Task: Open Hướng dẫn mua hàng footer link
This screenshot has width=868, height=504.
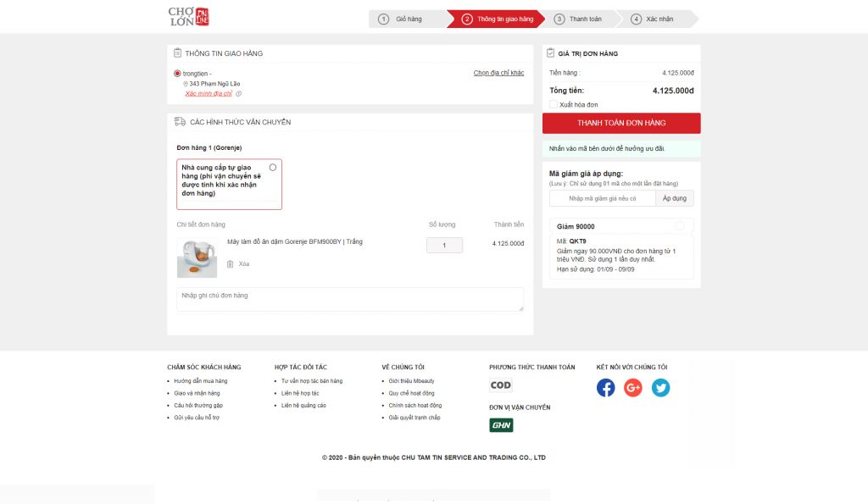Action: pyautogui.click(x=200, y=381)
